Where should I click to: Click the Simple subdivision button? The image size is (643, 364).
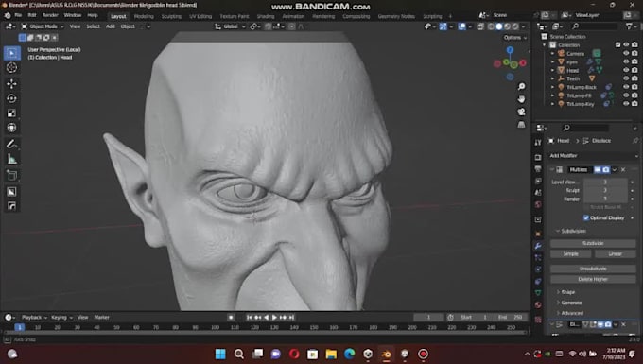(x=571, y=254)
